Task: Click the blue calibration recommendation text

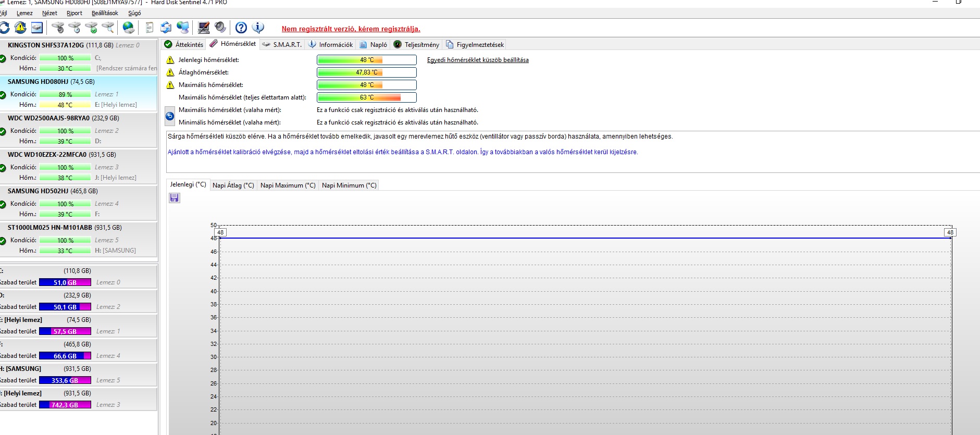Action: click(403, 152)
